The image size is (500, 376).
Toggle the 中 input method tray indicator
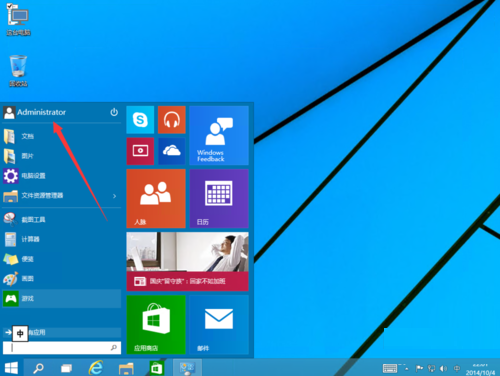[x=457, y=368]
